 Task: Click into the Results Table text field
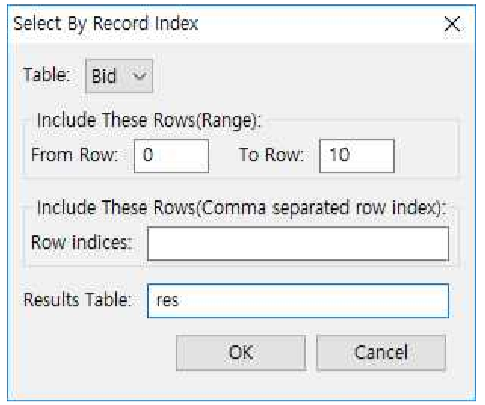298,301
